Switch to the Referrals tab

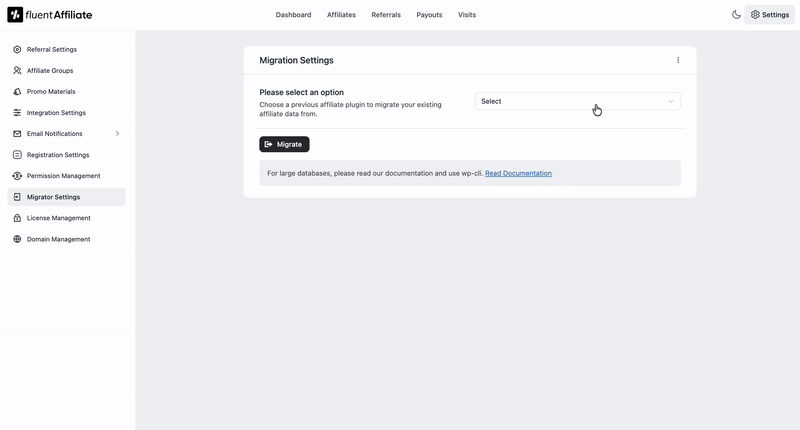pos(386,15)
